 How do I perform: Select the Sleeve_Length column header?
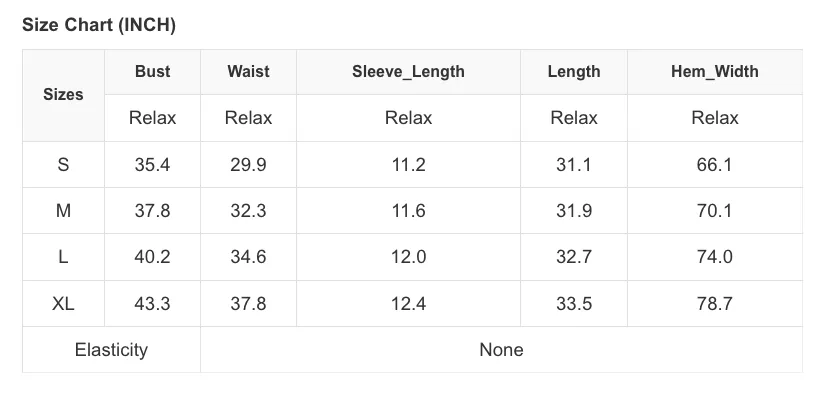pyautogui.click(x=408, y=72)
